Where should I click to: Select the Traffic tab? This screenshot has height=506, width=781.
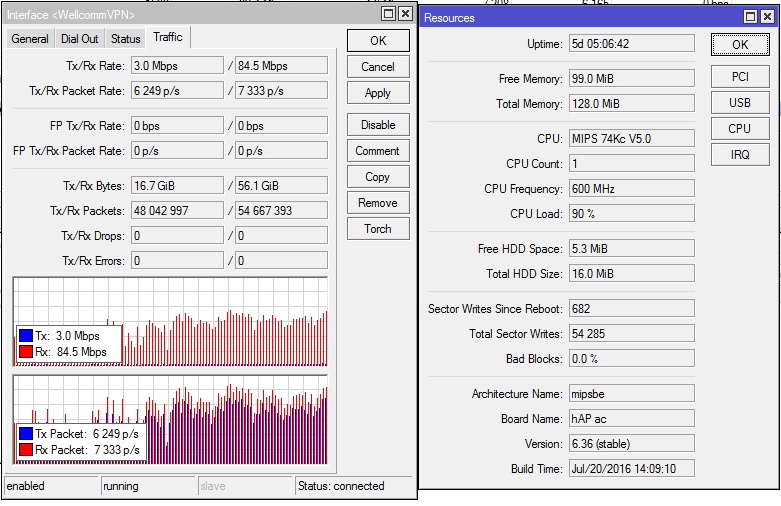[168, 37]
